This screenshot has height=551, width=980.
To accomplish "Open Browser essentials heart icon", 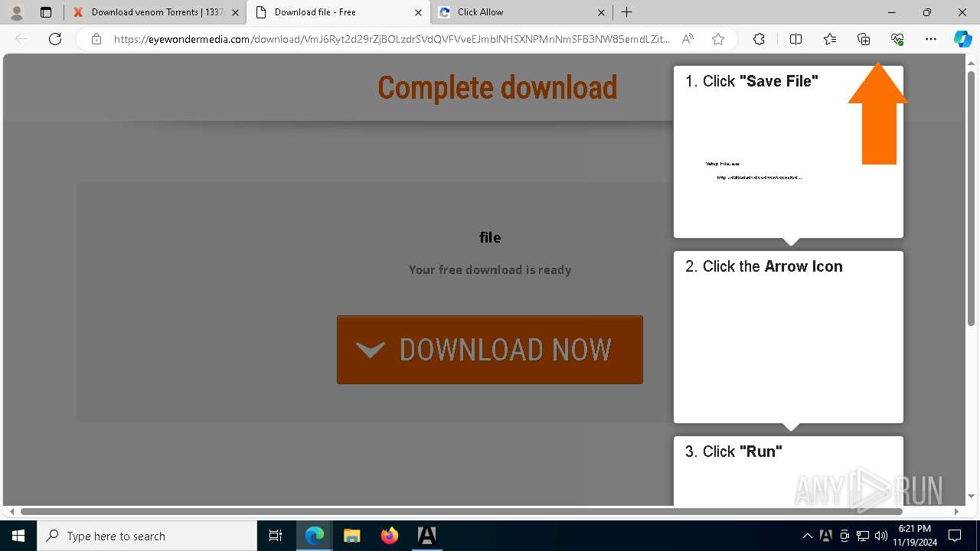I will (x=897, y=39).
